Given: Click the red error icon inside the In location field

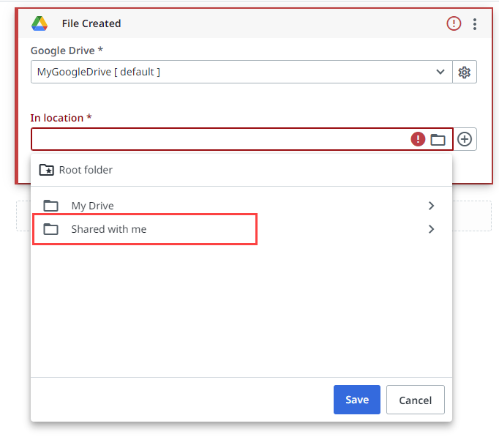Looking at the screenshot, I should (418, 139).
